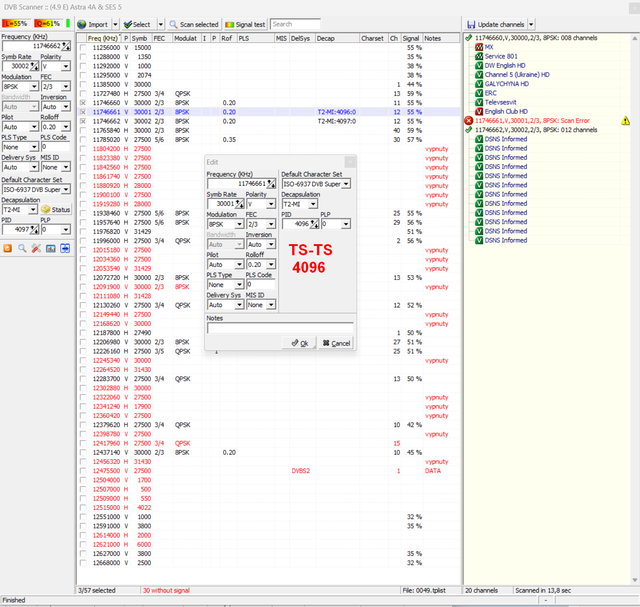Click the blue arrow transfer icon
This screenshot has height=607, width=640.
65,248
